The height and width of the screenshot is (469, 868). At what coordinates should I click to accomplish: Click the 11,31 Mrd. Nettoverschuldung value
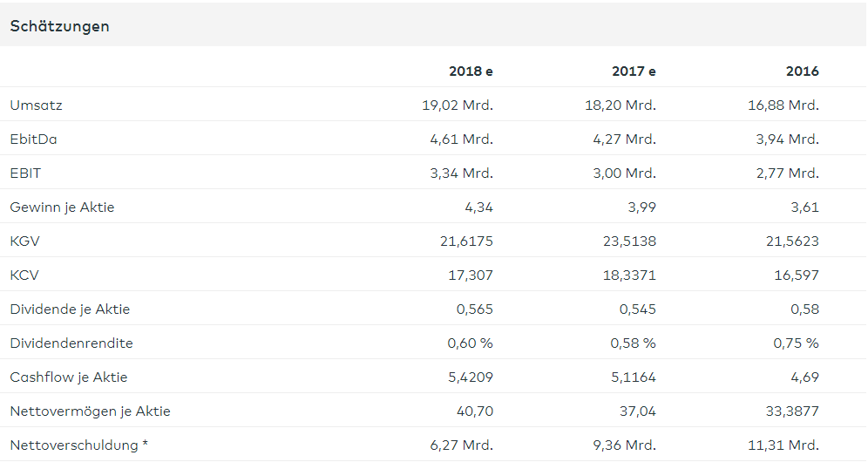click(783, 445)
